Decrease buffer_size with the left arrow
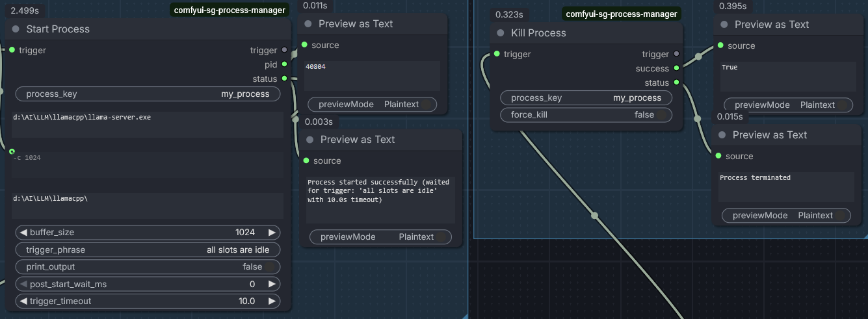 pos(23,232)
